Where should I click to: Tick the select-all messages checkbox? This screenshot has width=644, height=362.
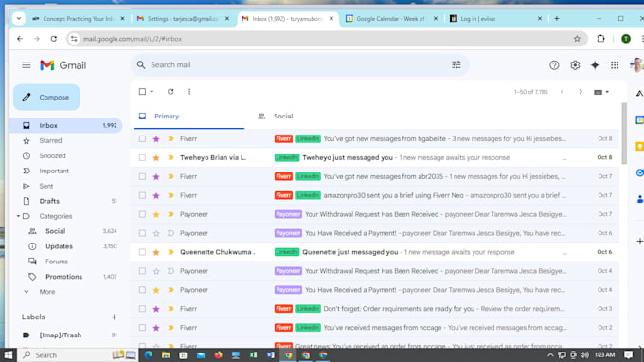[142, 92]
